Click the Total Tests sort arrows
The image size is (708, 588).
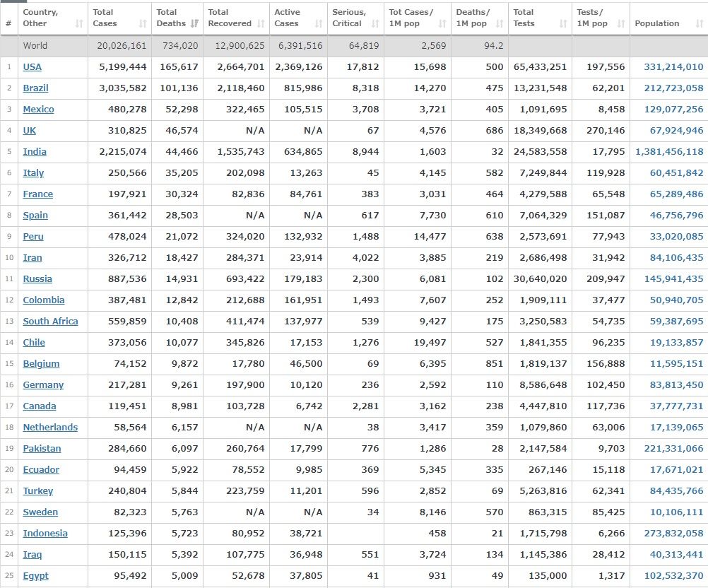tap(563, 24)
